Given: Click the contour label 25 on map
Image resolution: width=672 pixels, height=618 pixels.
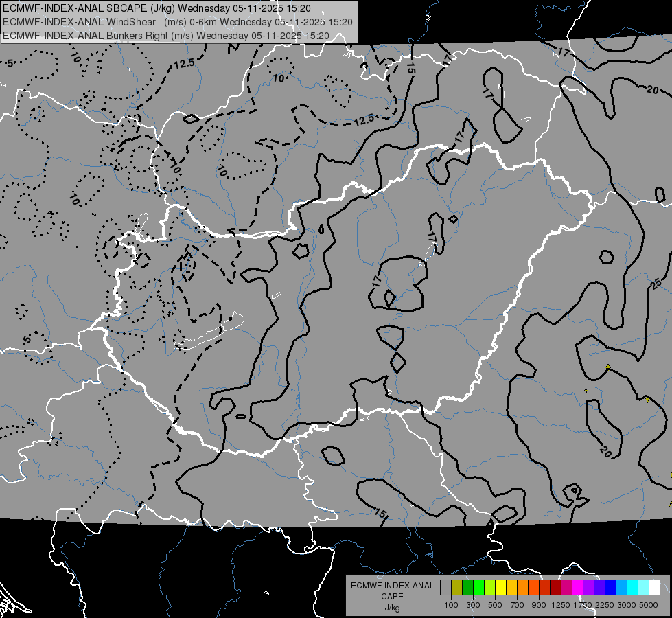Looking at the screenshot, I should (x=656, y=284).
